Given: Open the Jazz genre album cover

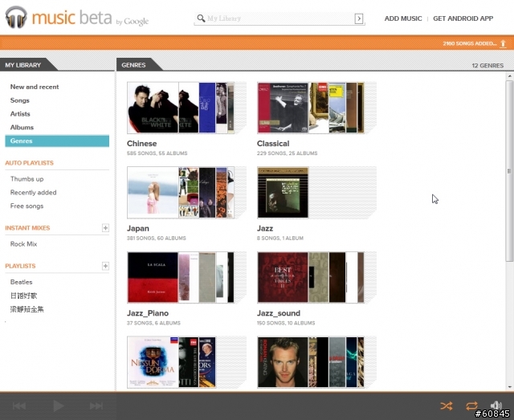Looking at the screenshot, I should pos(283,193).
